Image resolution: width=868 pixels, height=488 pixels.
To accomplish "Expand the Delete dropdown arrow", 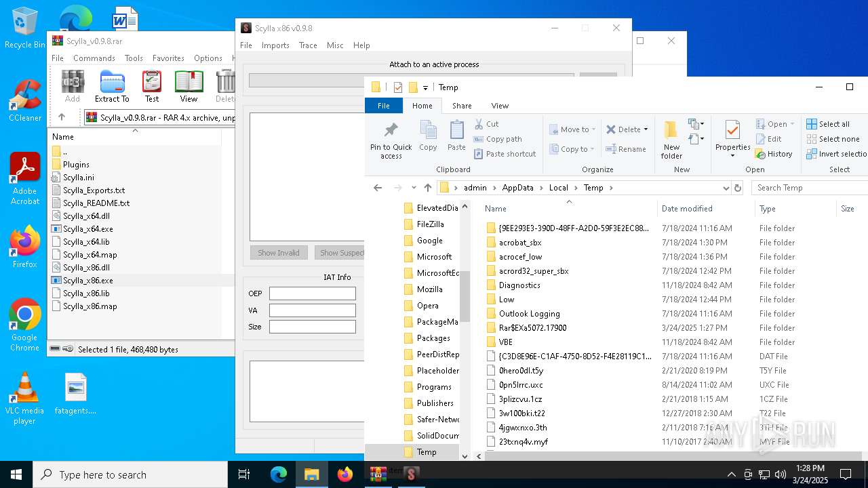I will (x=646, y=129).
